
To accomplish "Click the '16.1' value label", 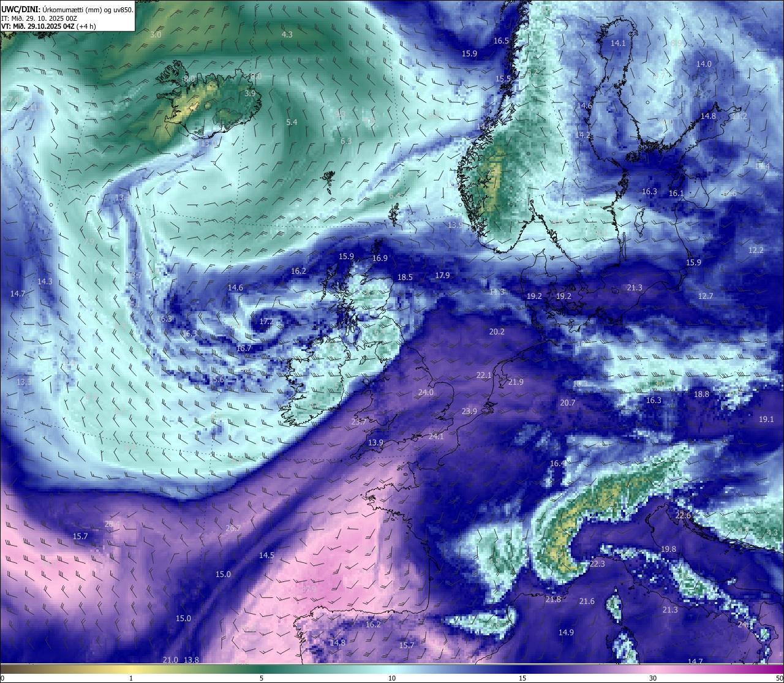I will [676, 193].
